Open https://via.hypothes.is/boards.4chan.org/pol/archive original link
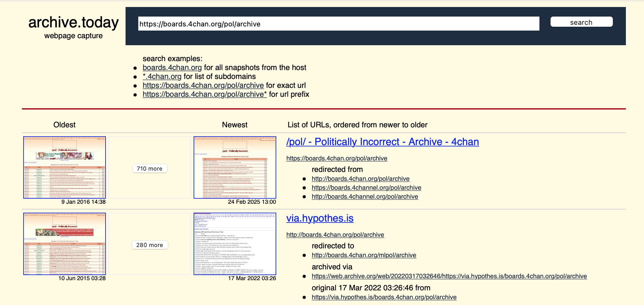The image size is (644, 305). [x=384, y=297]
